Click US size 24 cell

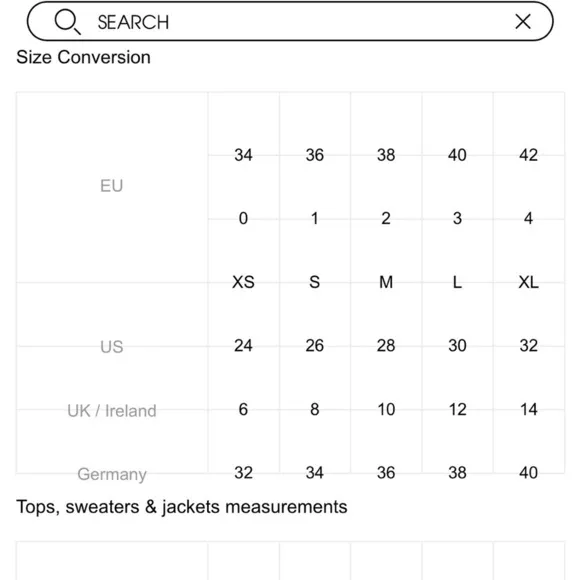tap(243, 346)
